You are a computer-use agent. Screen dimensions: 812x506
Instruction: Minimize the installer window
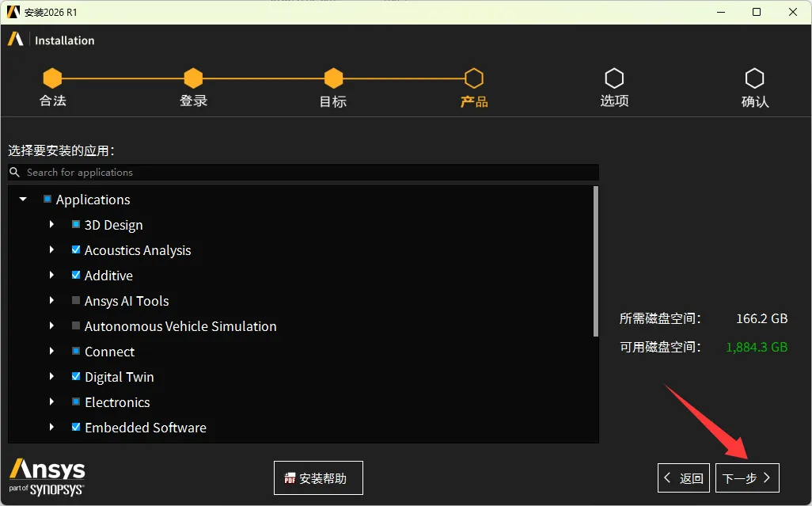click(721, 12)
